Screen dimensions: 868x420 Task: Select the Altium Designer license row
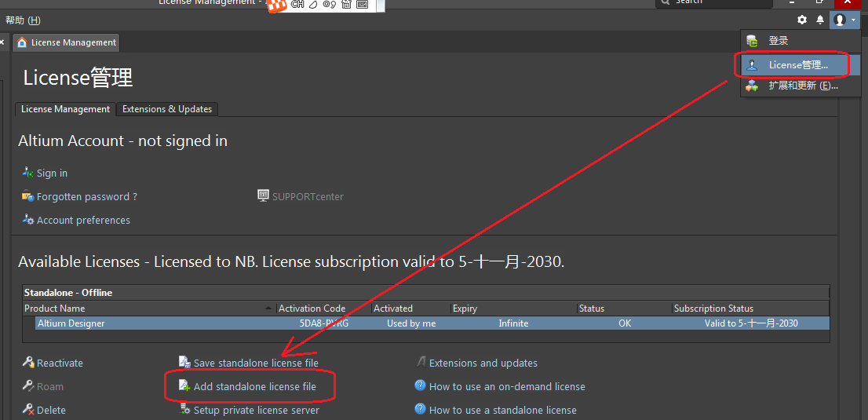point(432,323)
